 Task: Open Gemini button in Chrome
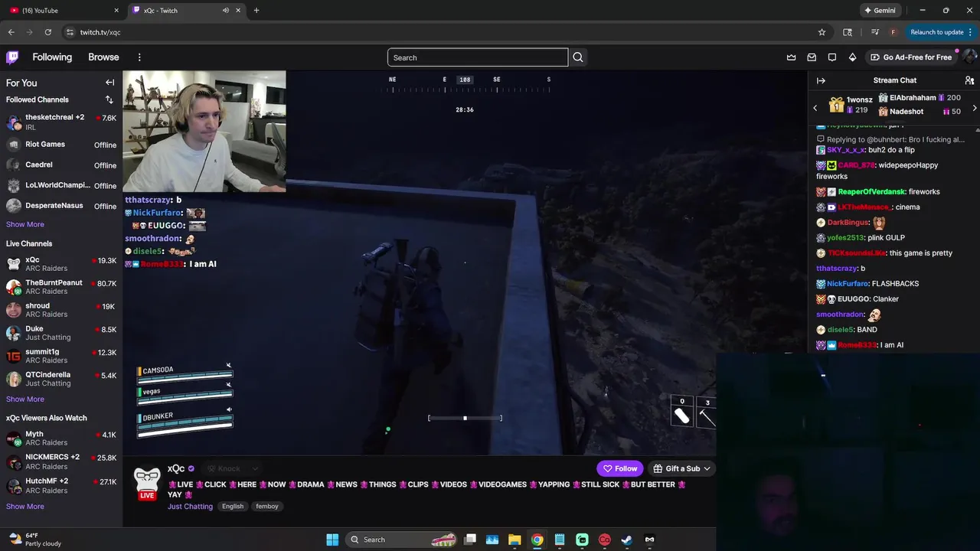[880, 10]
